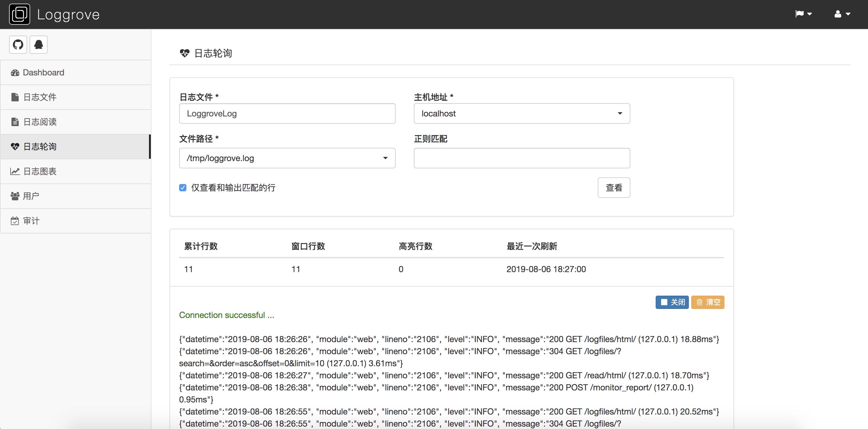Open the GitHub link icon
The height and width of the screenshot is (429, 868).
(x=18, y=44)
